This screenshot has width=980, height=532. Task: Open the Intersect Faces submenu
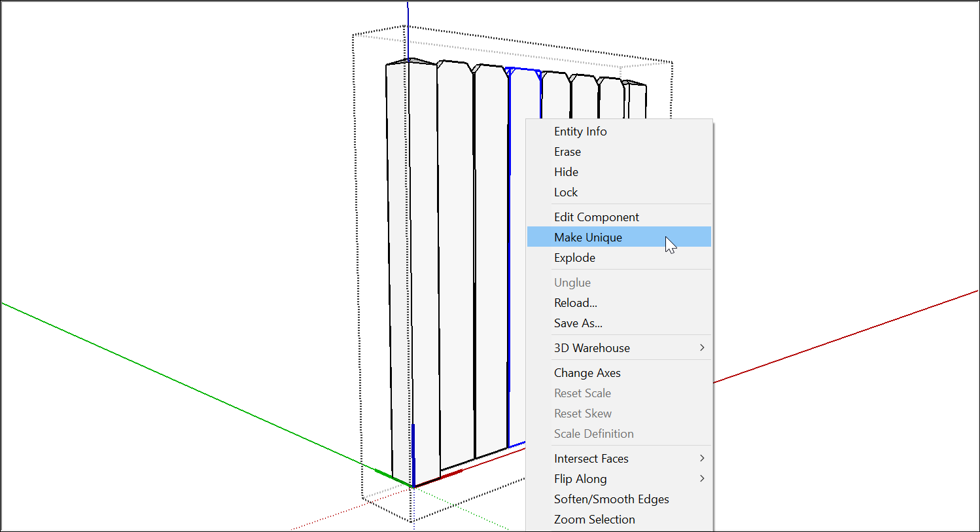[x=591, y=458]
